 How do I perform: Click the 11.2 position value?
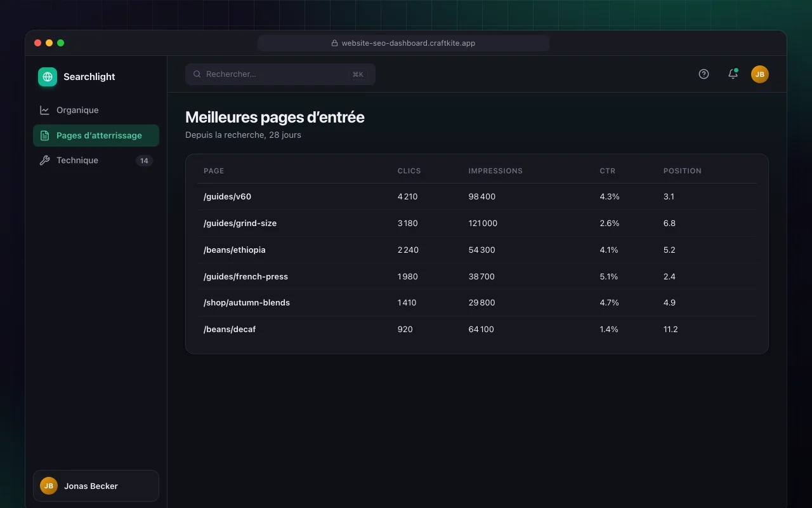pyautogui.click(x=671, y=330)
